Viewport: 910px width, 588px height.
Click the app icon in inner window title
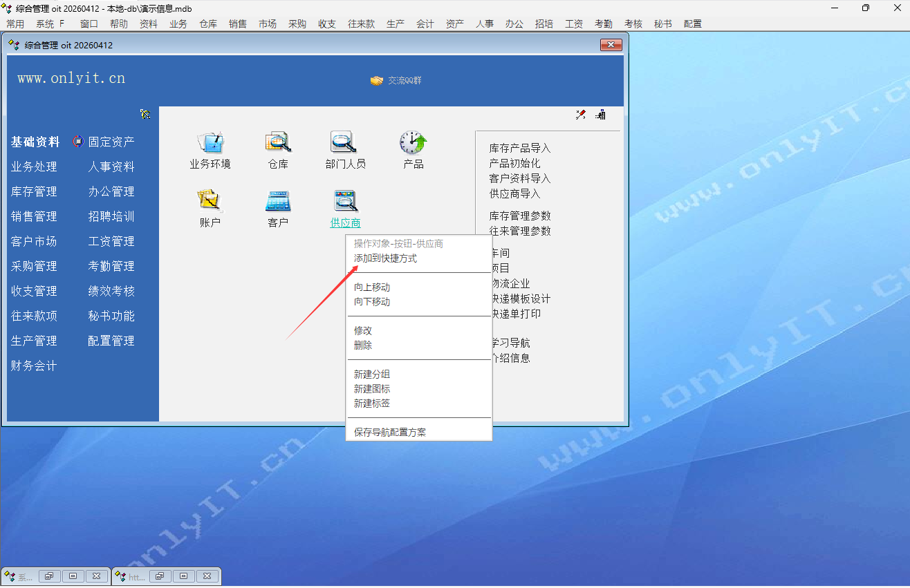pos(14,45)
